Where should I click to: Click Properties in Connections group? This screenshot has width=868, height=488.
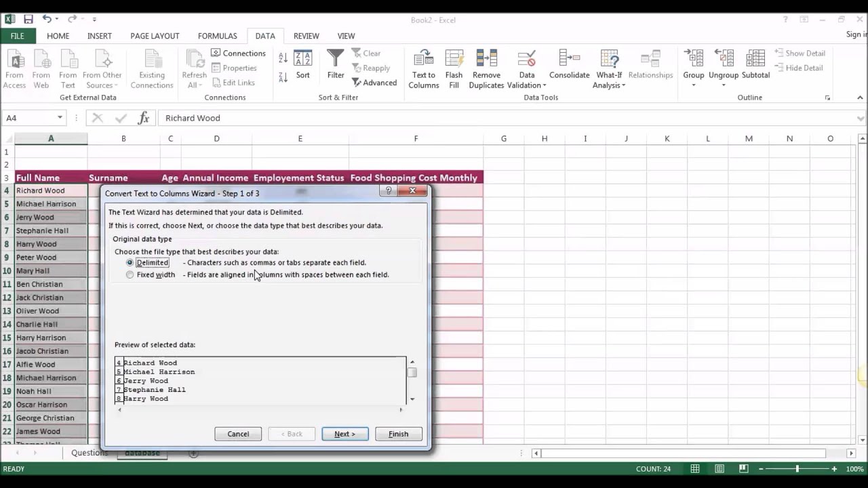234,68
